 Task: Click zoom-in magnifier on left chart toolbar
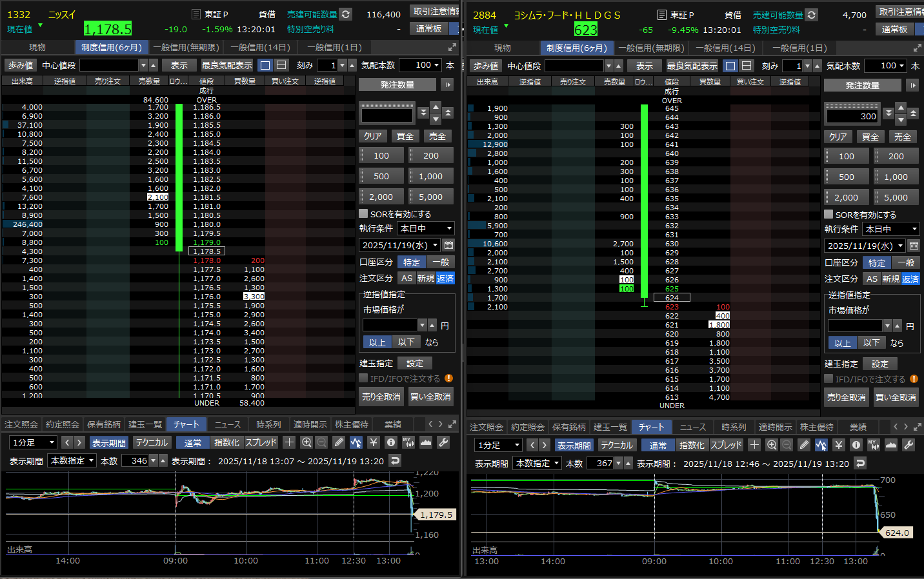click(306, 442)
